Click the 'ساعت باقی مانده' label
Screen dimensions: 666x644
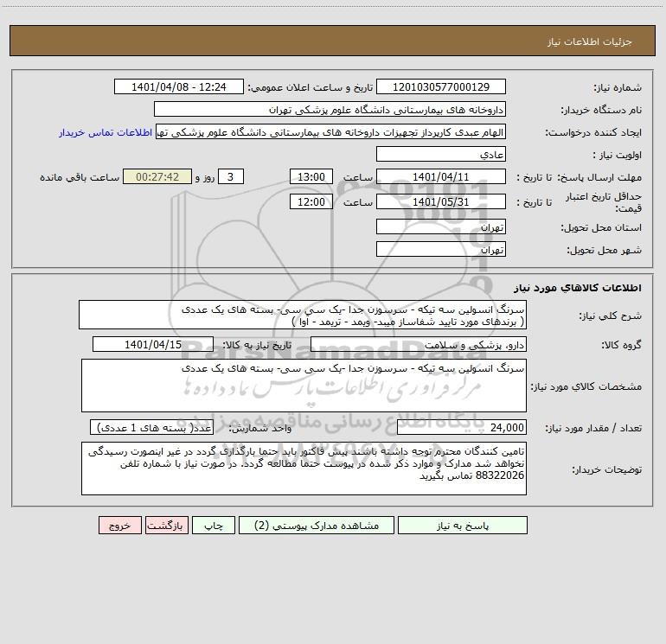coord(80,177)
